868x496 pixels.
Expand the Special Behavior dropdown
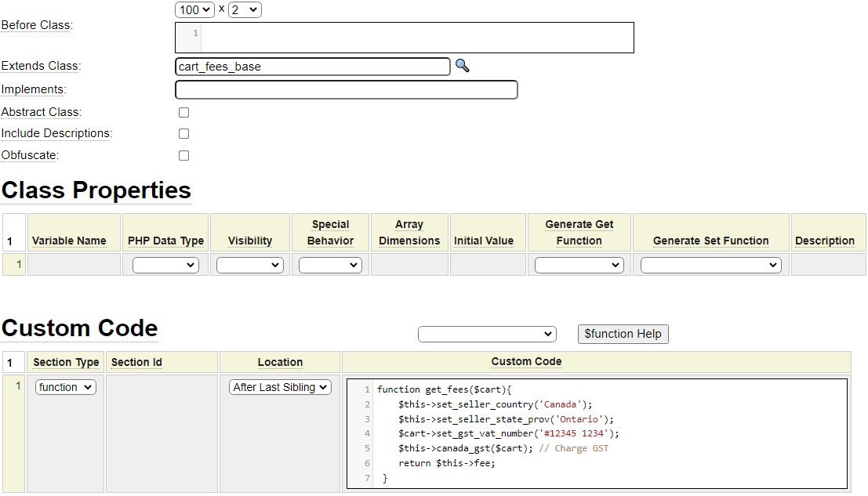[330, 266]
